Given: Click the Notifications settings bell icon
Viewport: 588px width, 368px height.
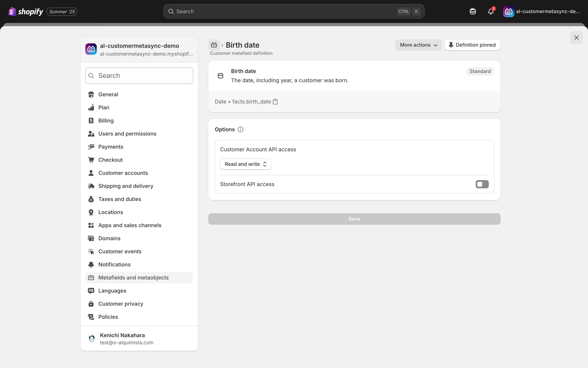Looking at the screenshot, I should (91, 265).
